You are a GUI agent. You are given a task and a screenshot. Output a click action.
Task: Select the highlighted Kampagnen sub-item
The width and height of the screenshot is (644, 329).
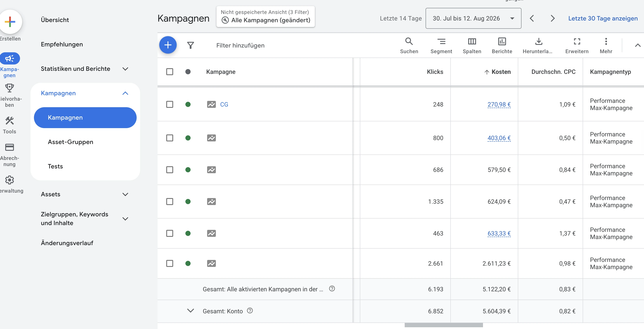(85, 118)
